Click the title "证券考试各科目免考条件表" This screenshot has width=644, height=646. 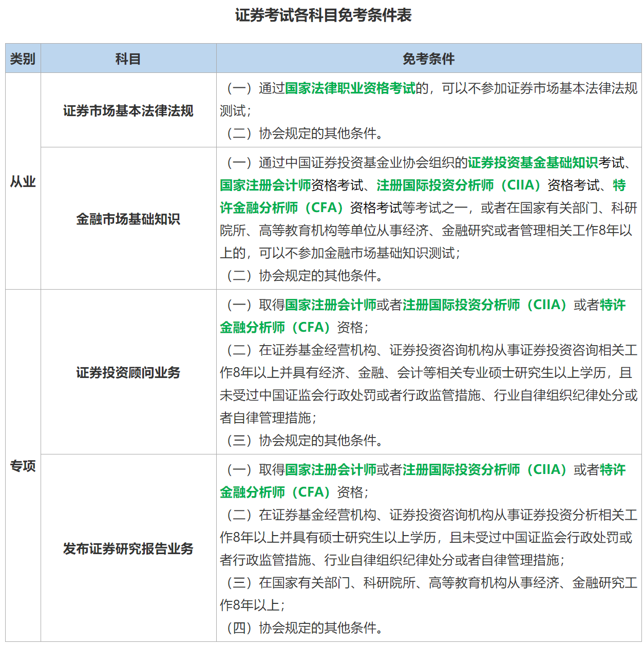(x=323, y=15)
